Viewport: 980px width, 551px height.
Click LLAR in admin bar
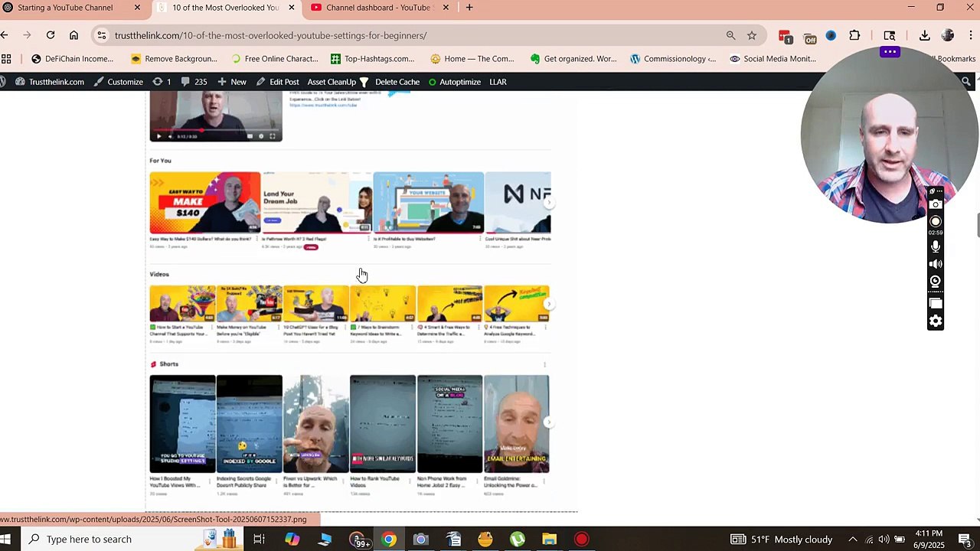[x=498, y=82]
